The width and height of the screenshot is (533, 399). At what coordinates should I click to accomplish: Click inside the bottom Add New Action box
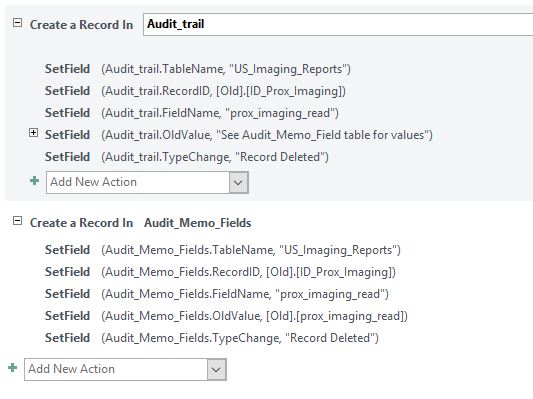[x=116, y=369]
